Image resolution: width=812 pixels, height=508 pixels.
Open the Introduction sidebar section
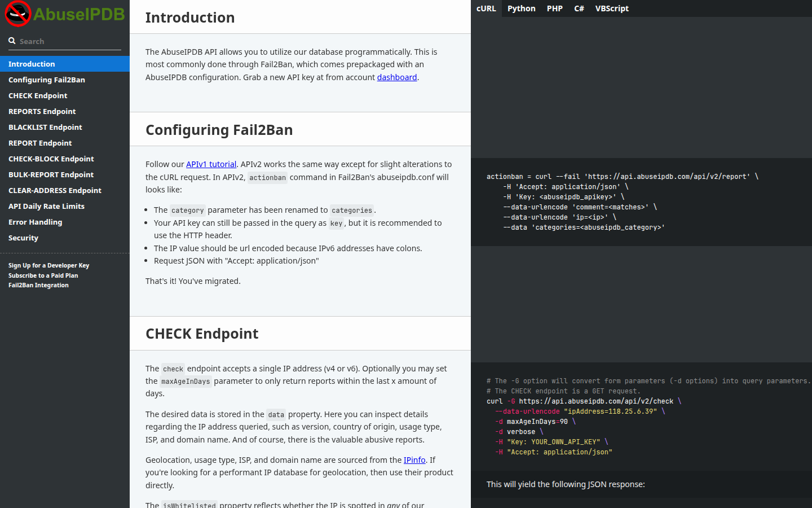coord(65,64)
